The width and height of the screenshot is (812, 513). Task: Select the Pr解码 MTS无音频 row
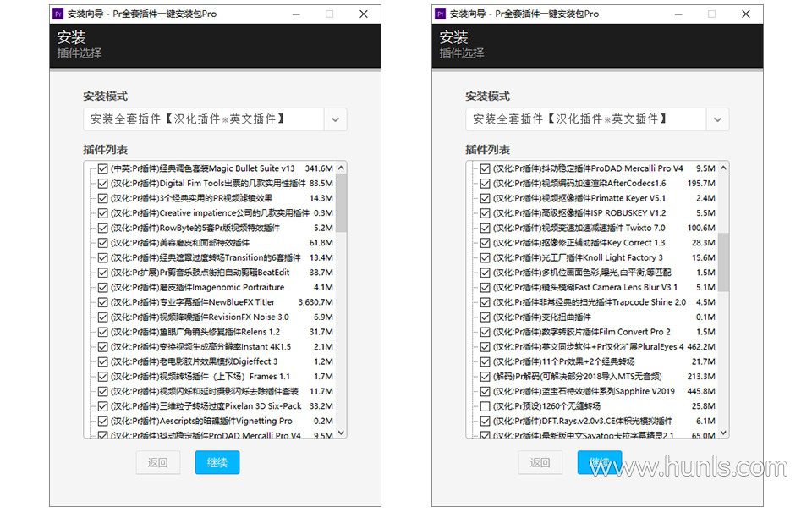click(598, 377)
